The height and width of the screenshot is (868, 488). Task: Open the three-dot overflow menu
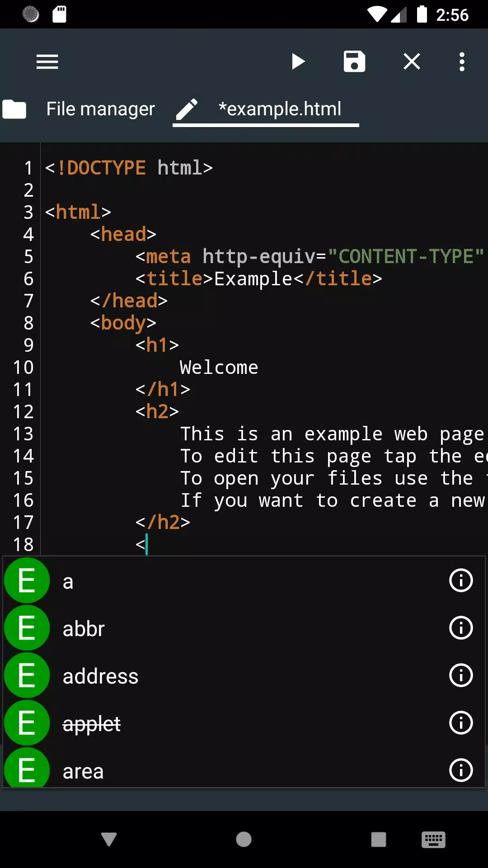click(x=462, y=61)
